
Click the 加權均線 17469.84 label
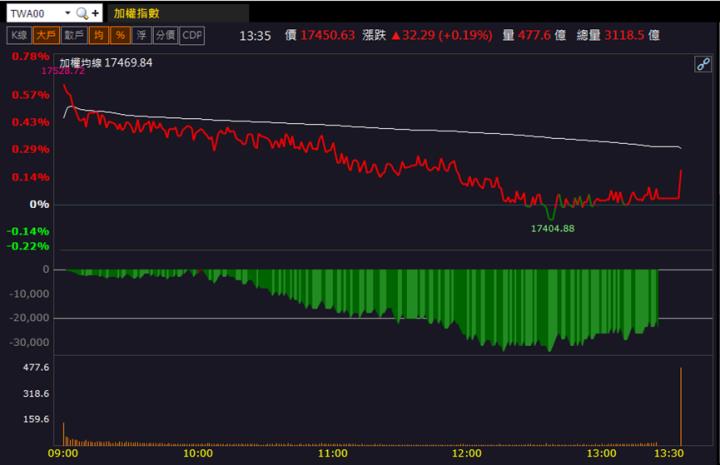coord(106,63)
